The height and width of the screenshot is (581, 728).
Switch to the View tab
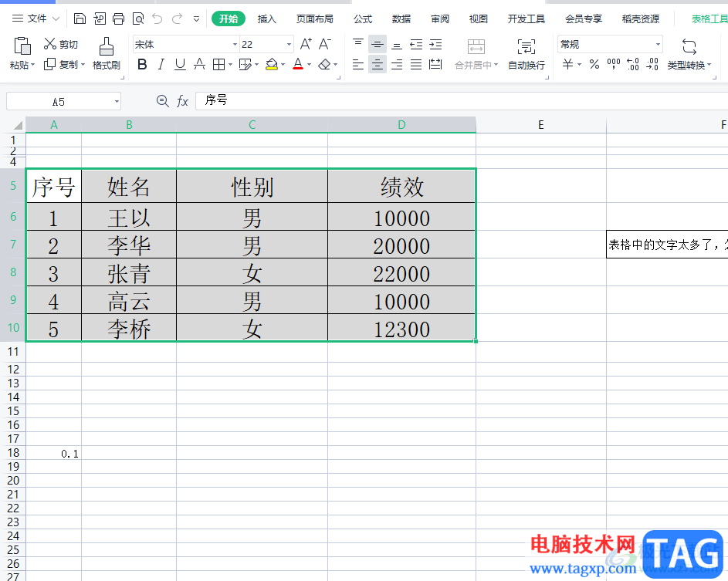[x=478, y=19]
